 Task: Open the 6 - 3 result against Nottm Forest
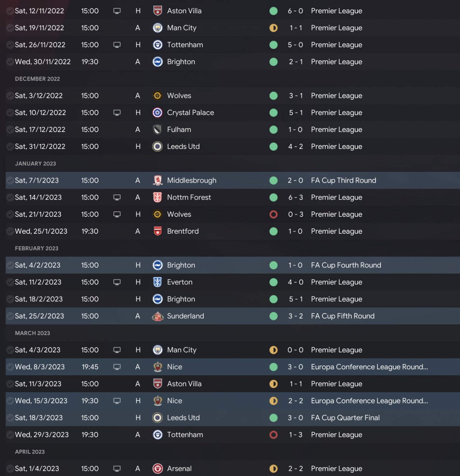coord(295,197)
